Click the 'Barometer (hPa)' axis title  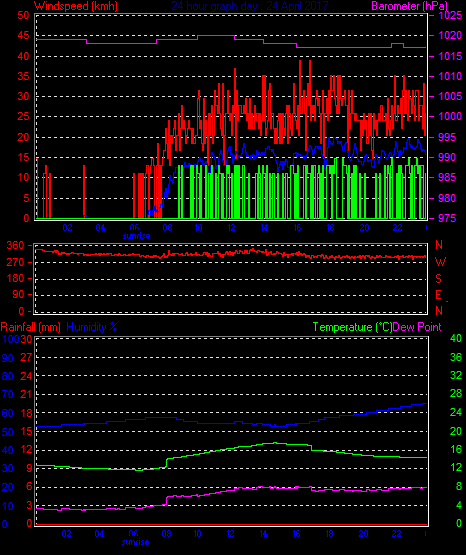click(x=409, y=6)
